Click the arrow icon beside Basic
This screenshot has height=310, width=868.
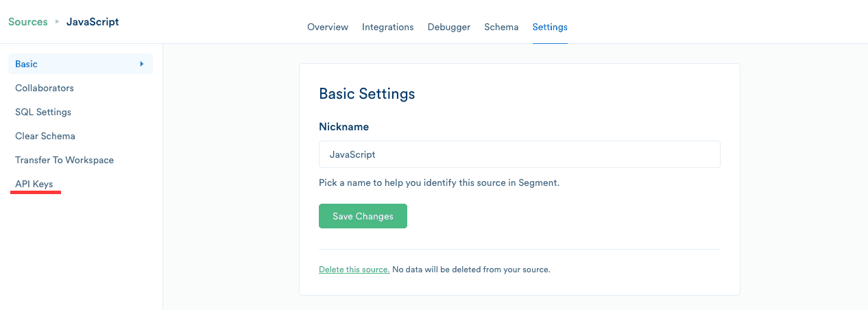pos(142,64)
